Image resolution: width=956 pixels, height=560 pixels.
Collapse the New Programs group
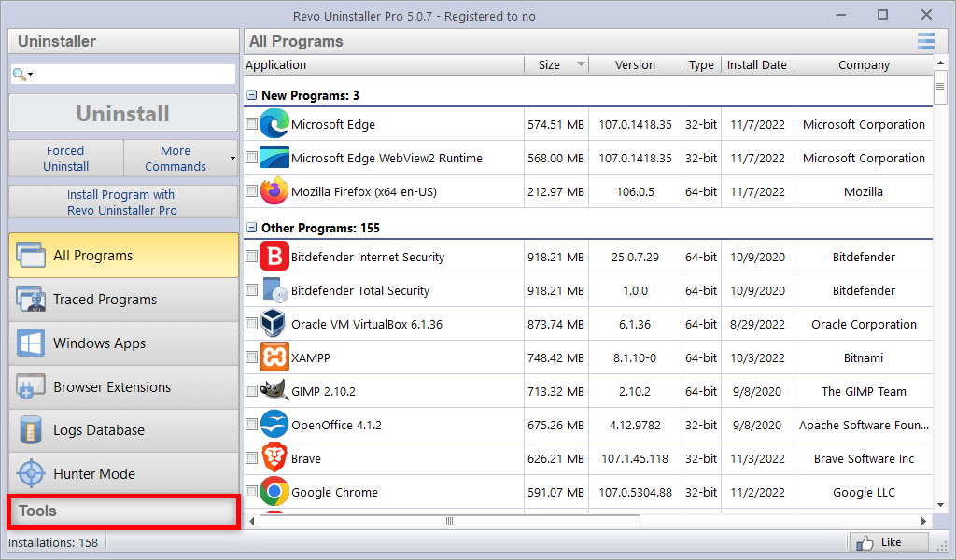[x=251, y=95]
